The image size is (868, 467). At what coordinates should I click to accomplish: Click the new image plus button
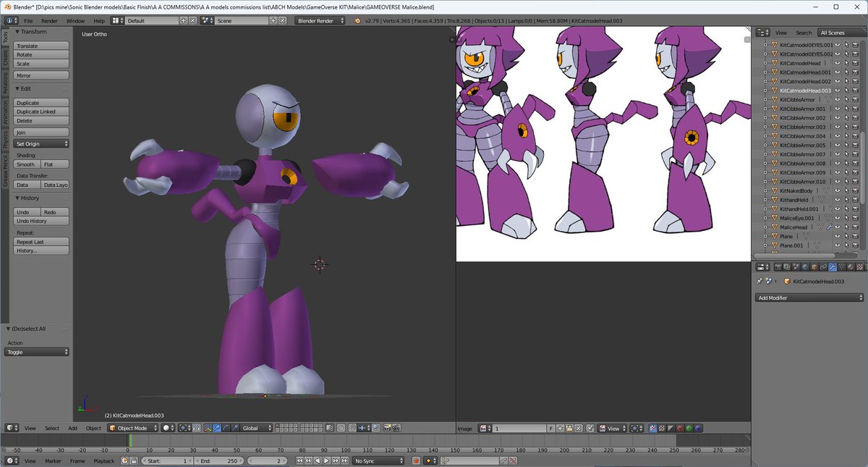pyautogui.click(x=561, y=429)
